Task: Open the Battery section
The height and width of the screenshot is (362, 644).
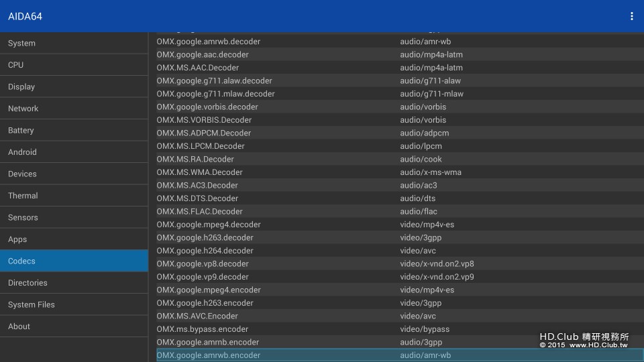Action: coord(74,130)
